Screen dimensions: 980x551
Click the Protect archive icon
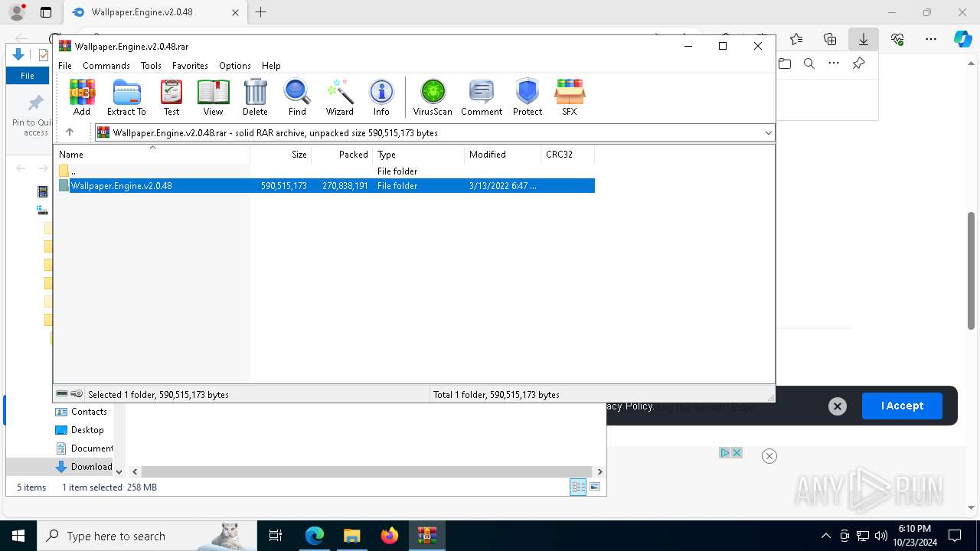click(528, 97)
